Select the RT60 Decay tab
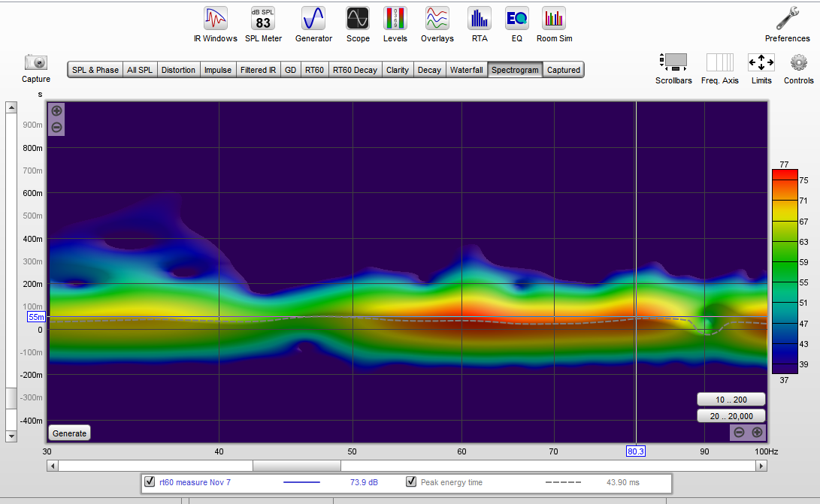The height and width of the screenshot is (504, 820). coord(355,70)
